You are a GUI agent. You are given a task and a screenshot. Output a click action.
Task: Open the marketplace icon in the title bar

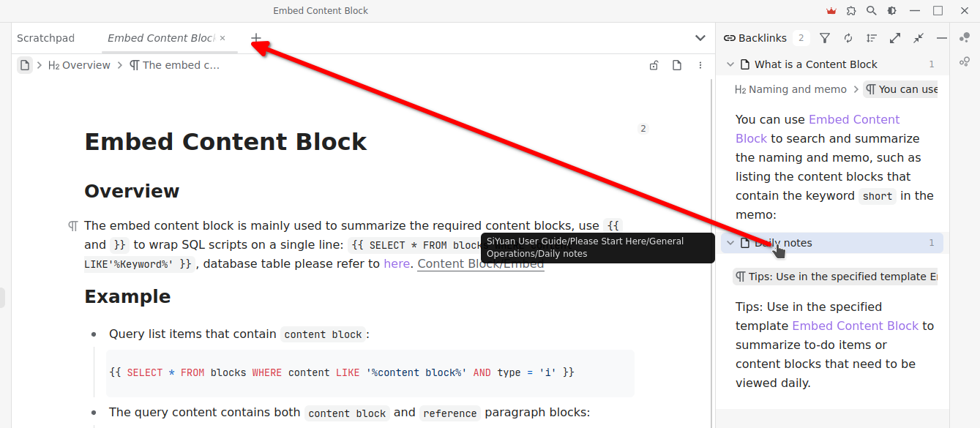[850, 10]
